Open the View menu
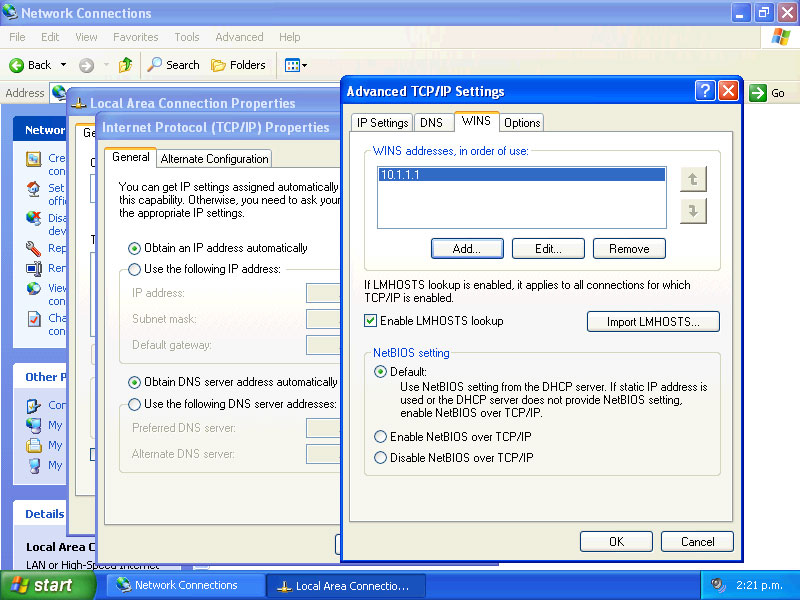800x600 pixels. pyautogui.click(x=86, y=37)
